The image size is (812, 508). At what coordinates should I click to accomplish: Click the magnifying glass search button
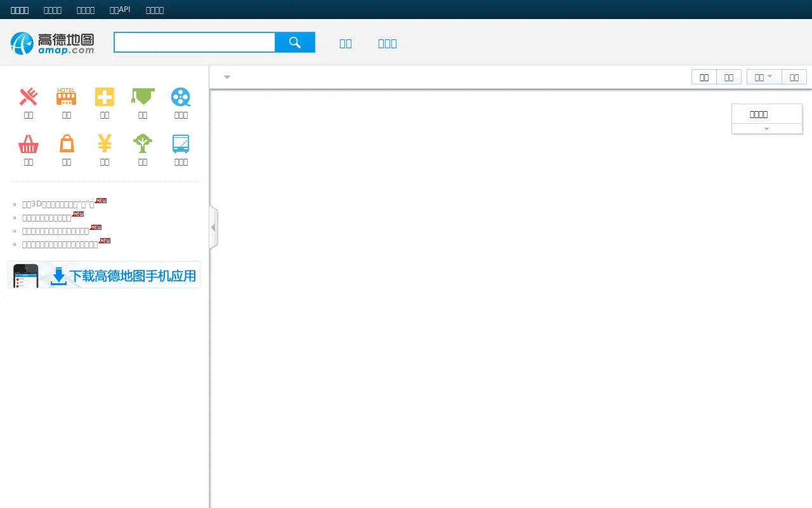click(295, 43)
